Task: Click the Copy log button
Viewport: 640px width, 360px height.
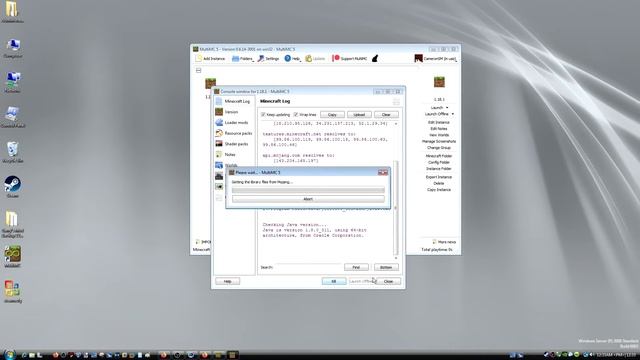Action: click(x=332, y=115)
